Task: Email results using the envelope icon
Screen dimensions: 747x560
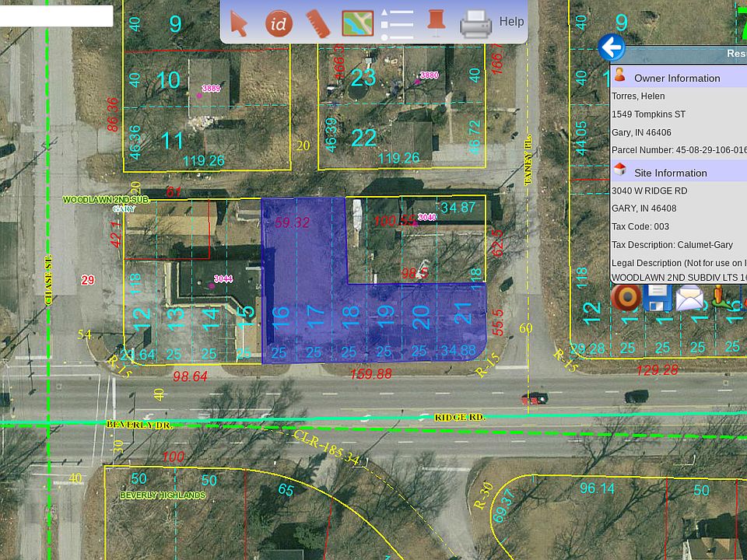Action: point(689,298)
